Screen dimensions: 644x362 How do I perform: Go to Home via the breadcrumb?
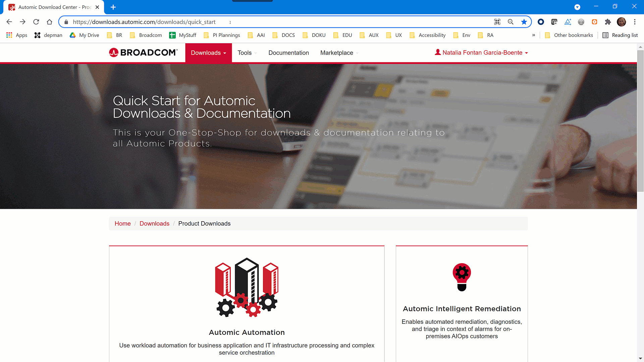pyautogui.click(x=122, y=224)
